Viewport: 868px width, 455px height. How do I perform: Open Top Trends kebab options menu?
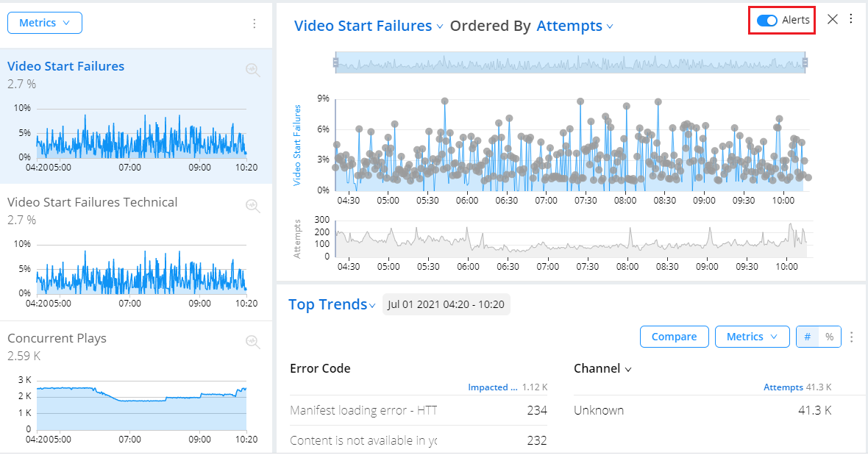852,337
